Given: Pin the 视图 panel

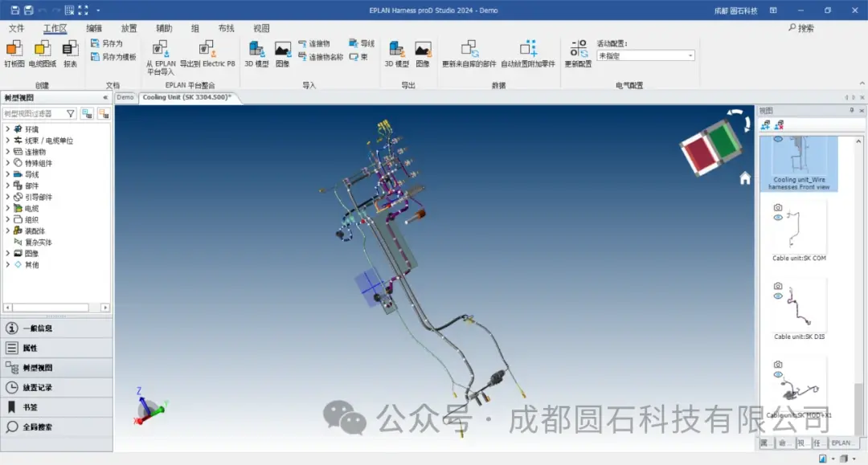Looking at the screenshot, I should (851, 111).
